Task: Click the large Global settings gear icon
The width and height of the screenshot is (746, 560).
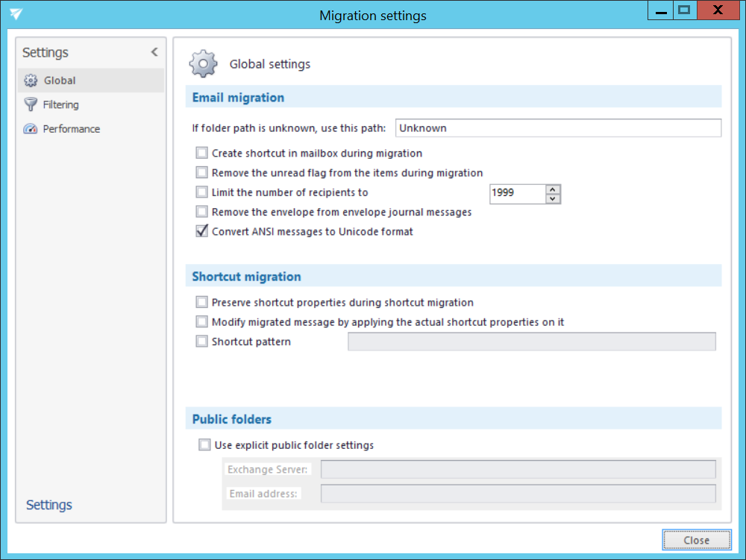Action: [x=203, y=64]
